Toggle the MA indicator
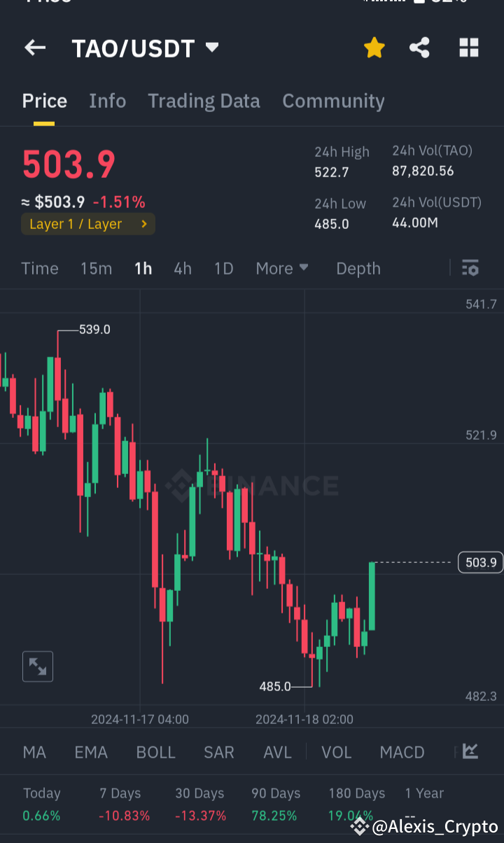This screenshot has width=504, height=843. coord(34,751)
